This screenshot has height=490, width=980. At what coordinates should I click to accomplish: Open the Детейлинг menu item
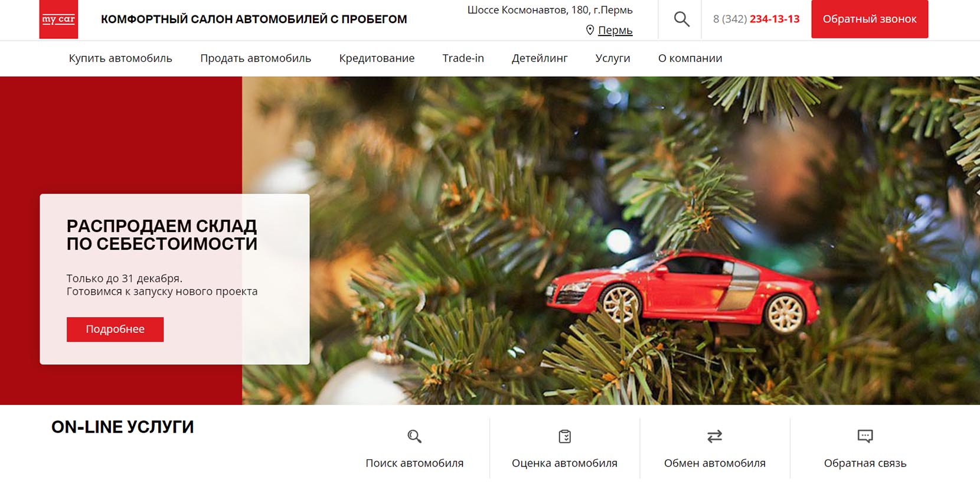[540, 58]
